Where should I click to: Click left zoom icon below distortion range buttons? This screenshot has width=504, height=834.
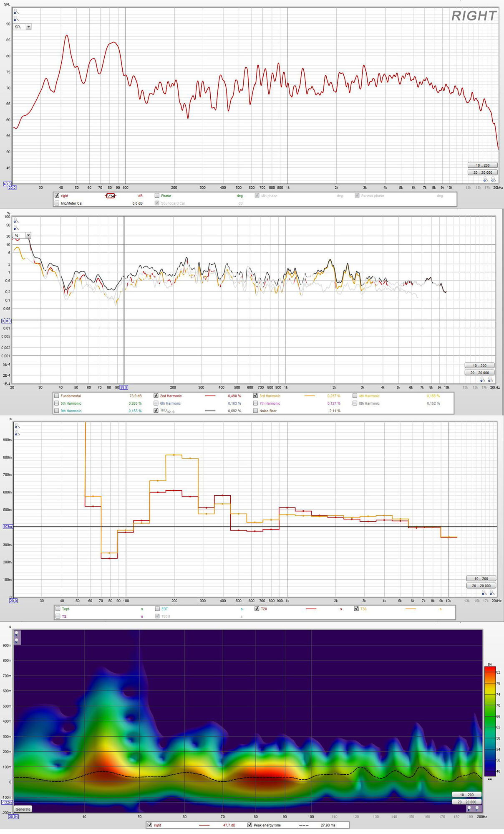(482, 379)
